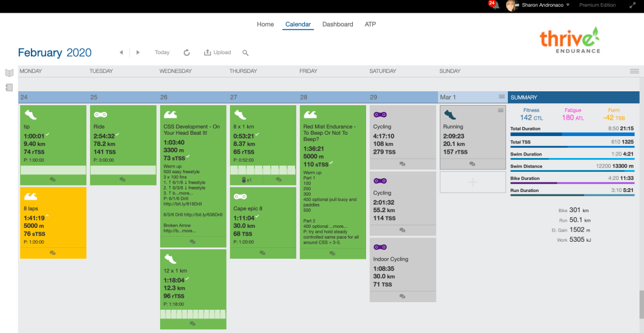Viewport: 644px width, 333px height.
Task: Go to Home tab
Action: tap(265, 25)
